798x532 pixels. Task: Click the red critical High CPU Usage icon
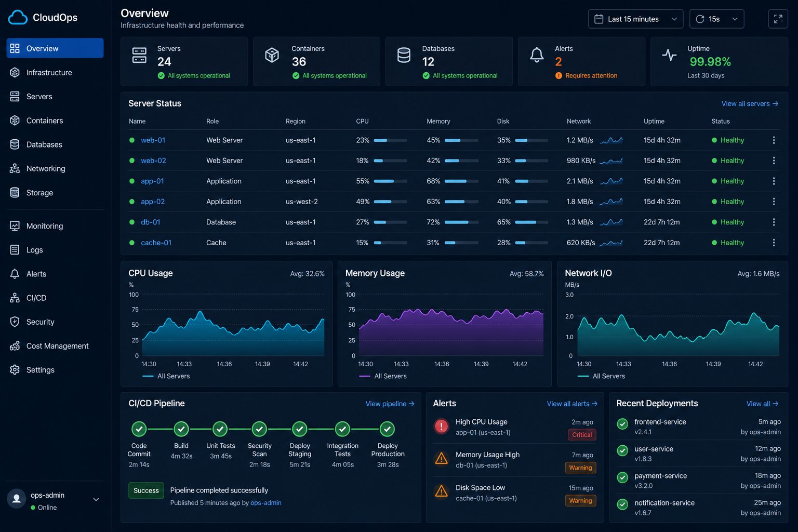click(441, 427)
